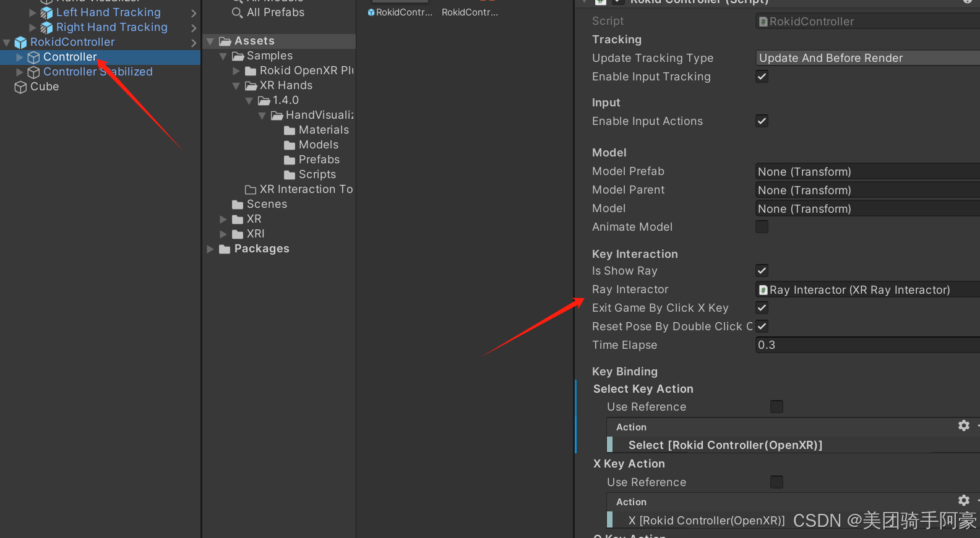Click the XRI folder icon
The height and width of the screenshot is (538, 980).
(238, 234)
